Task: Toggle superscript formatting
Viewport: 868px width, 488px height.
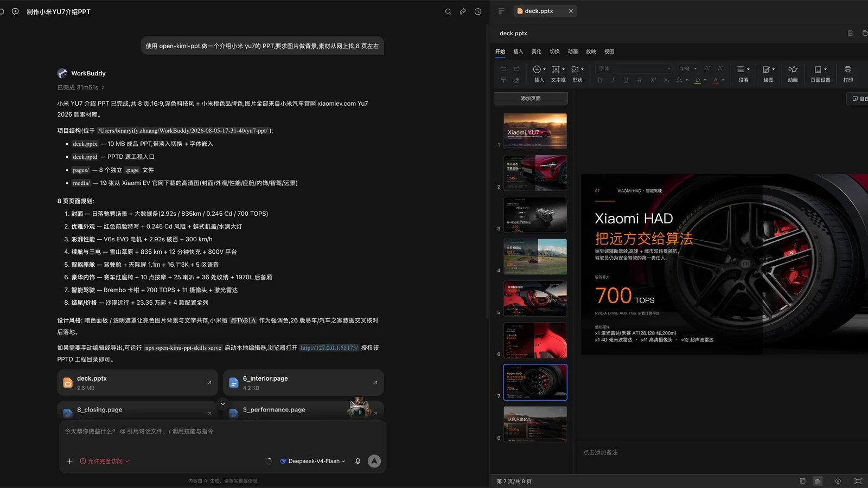Action: (x=653, y=80)
